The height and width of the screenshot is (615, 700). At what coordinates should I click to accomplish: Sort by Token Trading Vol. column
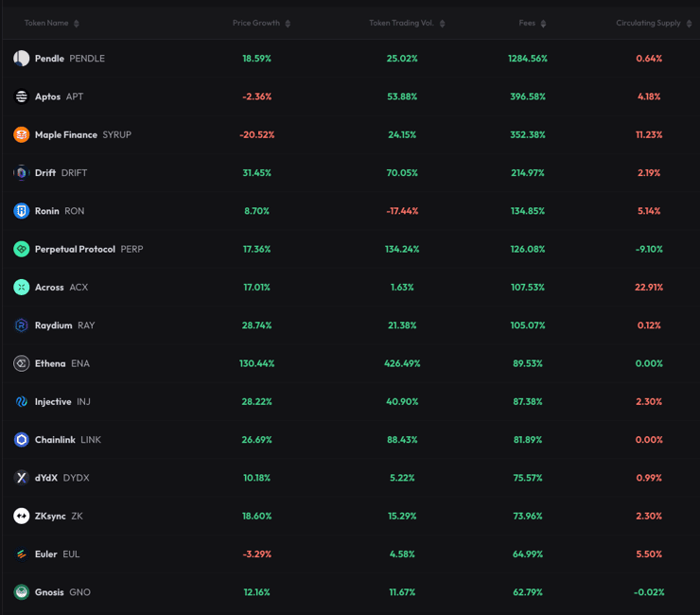click(442, 24)
